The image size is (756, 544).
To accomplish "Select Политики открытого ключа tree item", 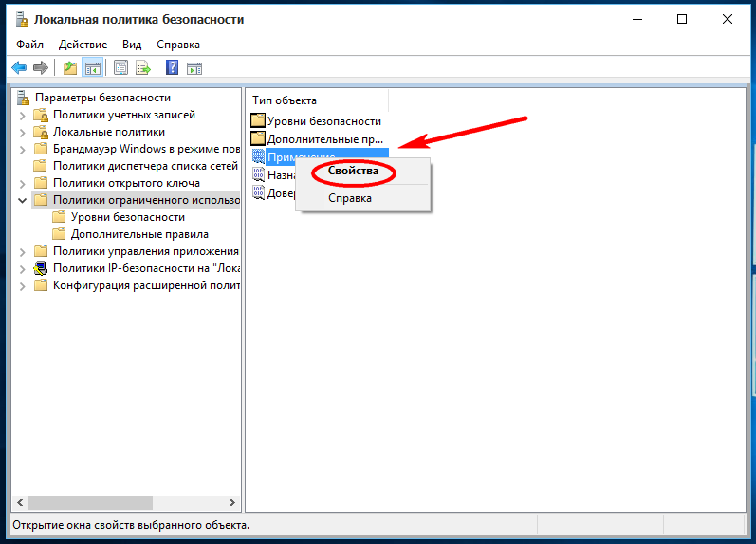I will [126, 183].
